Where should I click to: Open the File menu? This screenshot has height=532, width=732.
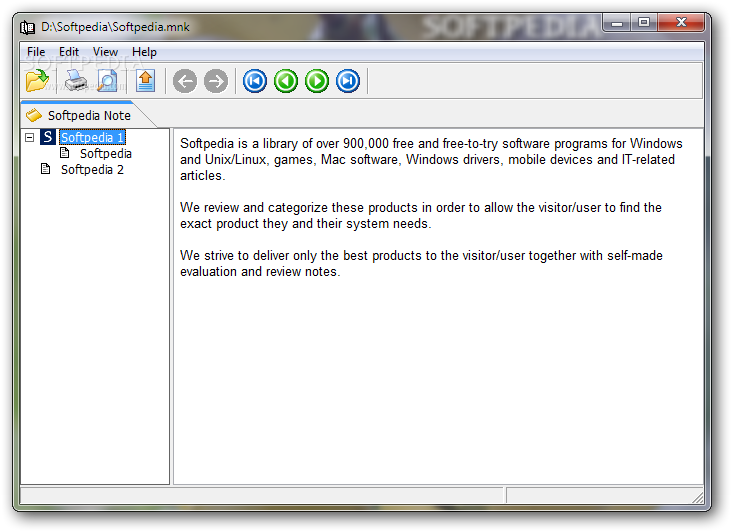(x=36, y=52)
